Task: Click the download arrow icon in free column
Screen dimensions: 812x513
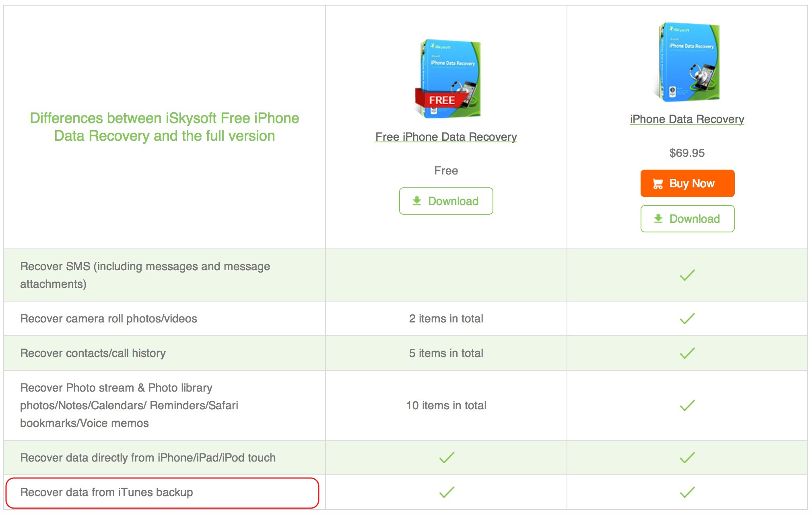Action: click(417, 201)
